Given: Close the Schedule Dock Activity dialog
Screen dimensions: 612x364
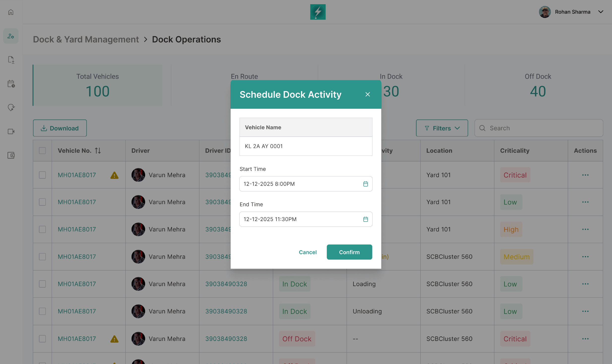Looking at the screenshot, I should tap(367, 94).
